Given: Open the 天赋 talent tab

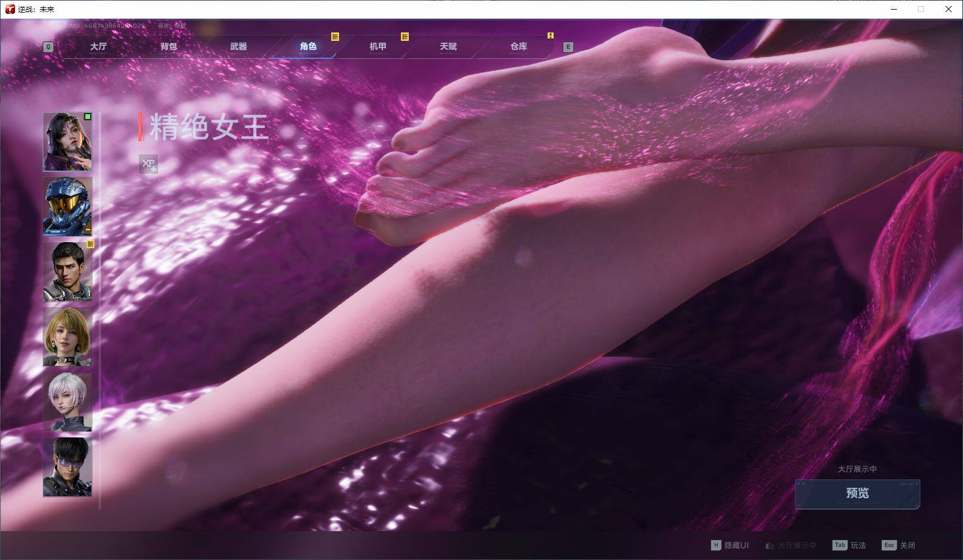Looking at the screenshot, I should pyautogui.click(x=448, y=46).
